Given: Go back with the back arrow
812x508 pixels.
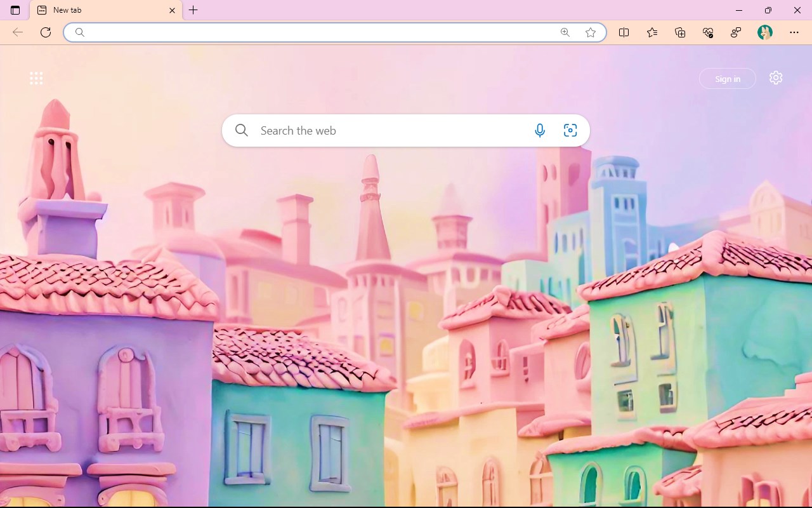Looking at the screenshot, I should (x=18, y=32).
